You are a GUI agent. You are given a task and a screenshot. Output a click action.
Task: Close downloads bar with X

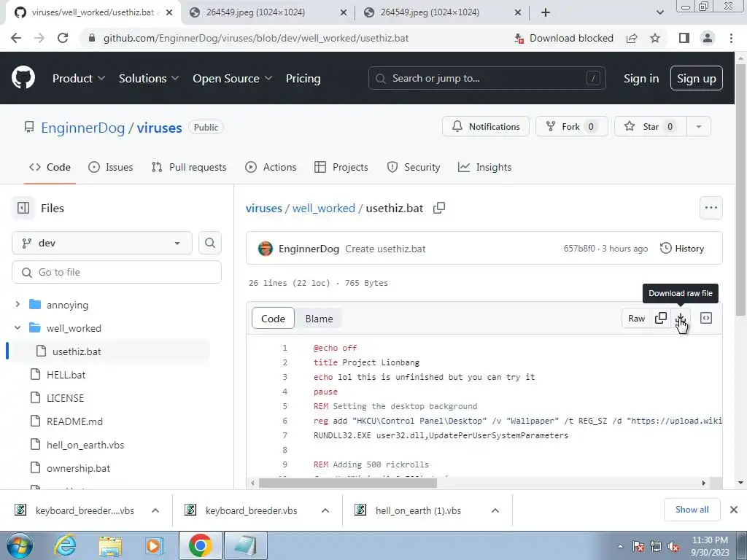coord(734,510)
